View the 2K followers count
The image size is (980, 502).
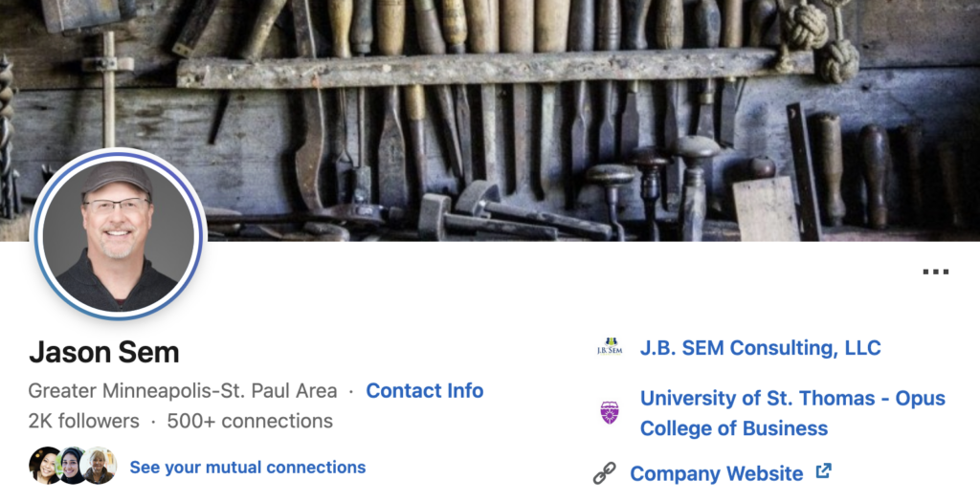[83, 421]
